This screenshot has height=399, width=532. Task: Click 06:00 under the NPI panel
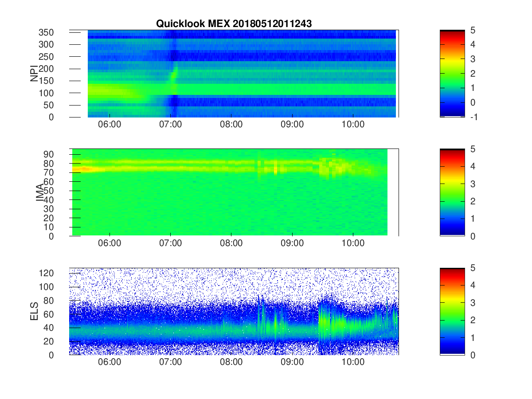[x=110, y=125]
